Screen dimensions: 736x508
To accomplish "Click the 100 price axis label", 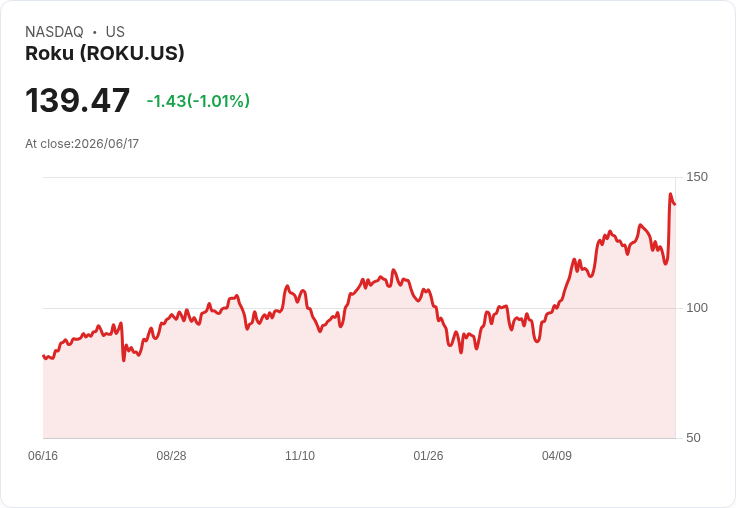I will click(697, 308).
